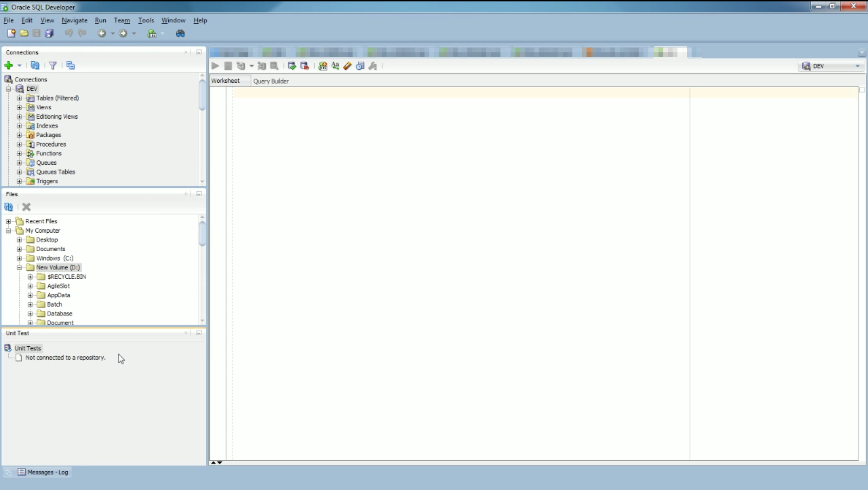Expand the Database folder node

31,314
